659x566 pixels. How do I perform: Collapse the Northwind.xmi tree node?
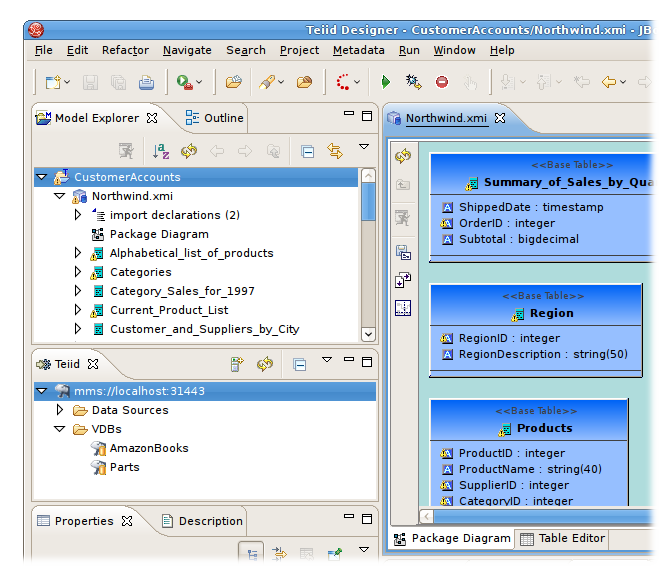coord(60,196)
